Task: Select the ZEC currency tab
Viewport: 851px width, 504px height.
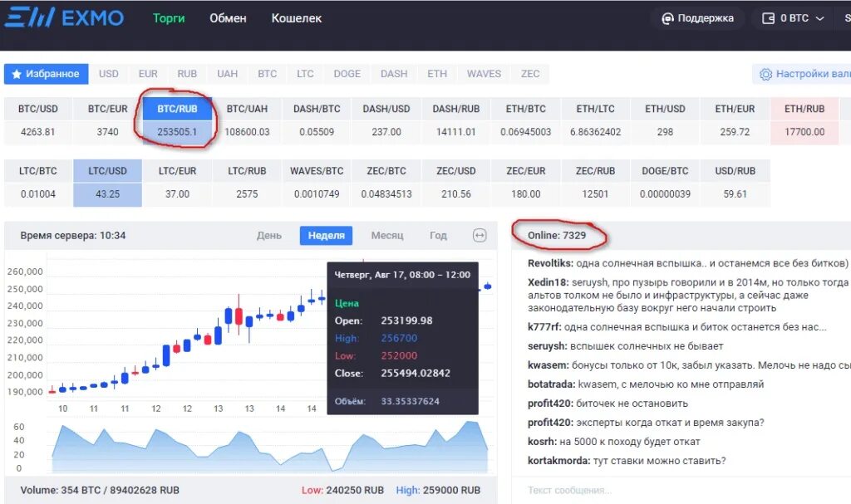Action: coord(530,74)
